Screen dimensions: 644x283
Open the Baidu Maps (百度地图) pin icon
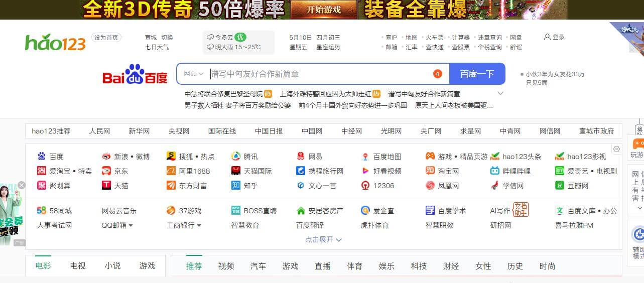tap(365, 157)
